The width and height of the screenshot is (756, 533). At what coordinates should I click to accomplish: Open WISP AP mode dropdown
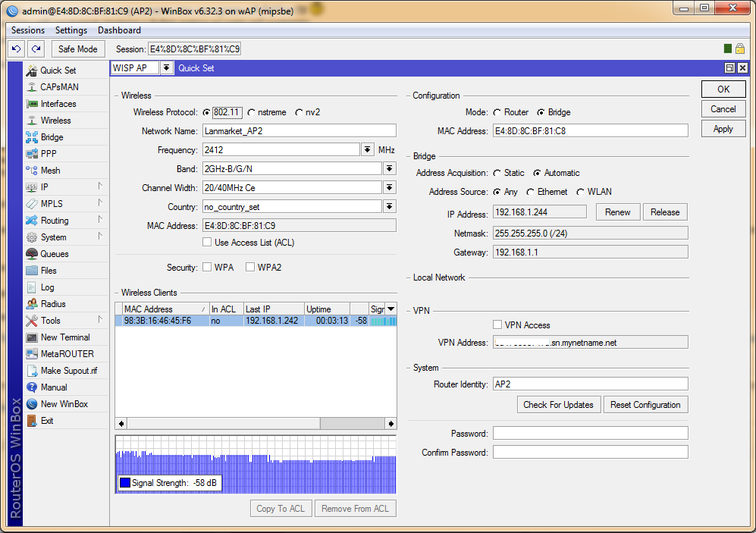[167, 68]
